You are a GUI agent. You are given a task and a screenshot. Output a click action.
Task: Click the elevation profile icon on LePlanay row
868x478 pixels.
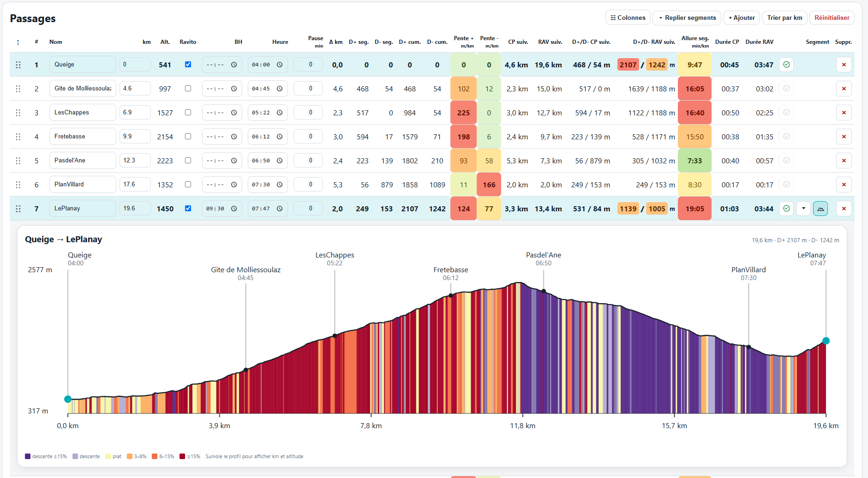pos(820,209)
